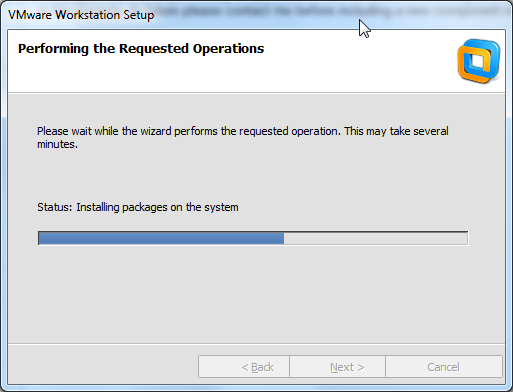Click the Please wait while the wizard sentence
Screen dimensions: 513x392
(x=243, y=137)
